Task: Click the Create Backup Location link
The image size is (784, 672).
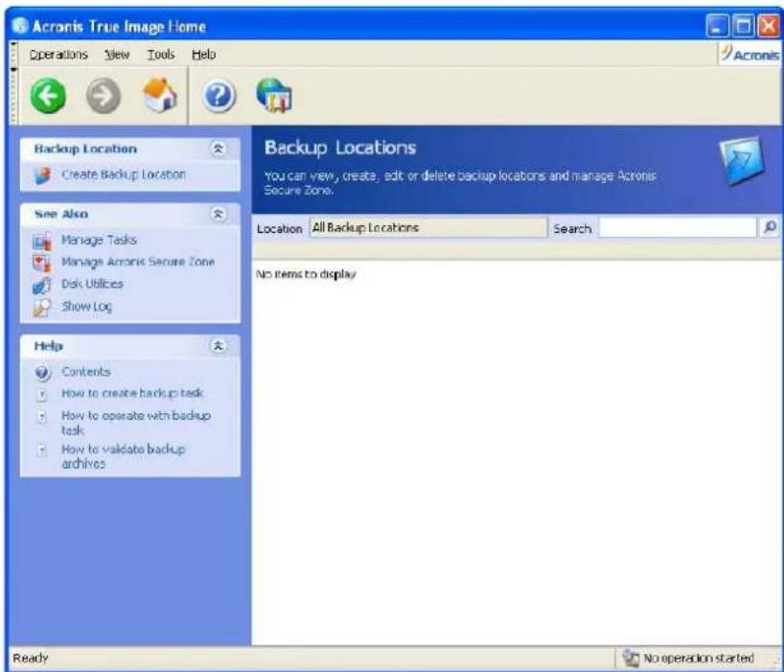Action: tap(124, 174)
